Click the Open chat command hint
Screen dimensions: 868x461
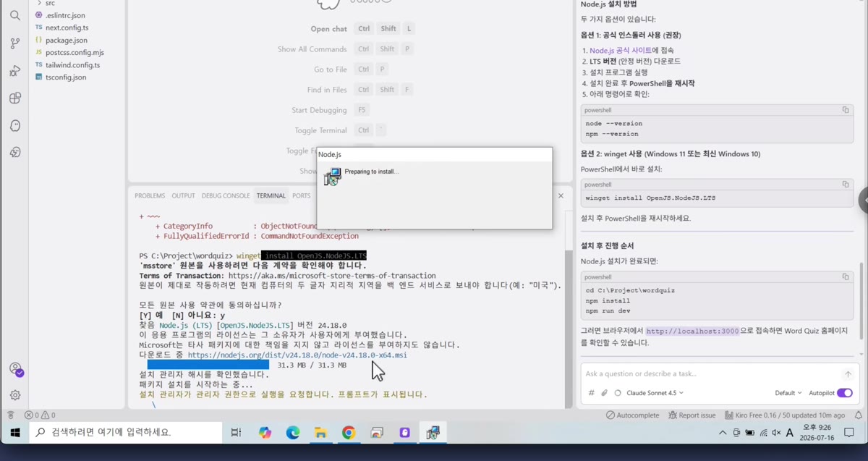(328, 29)
